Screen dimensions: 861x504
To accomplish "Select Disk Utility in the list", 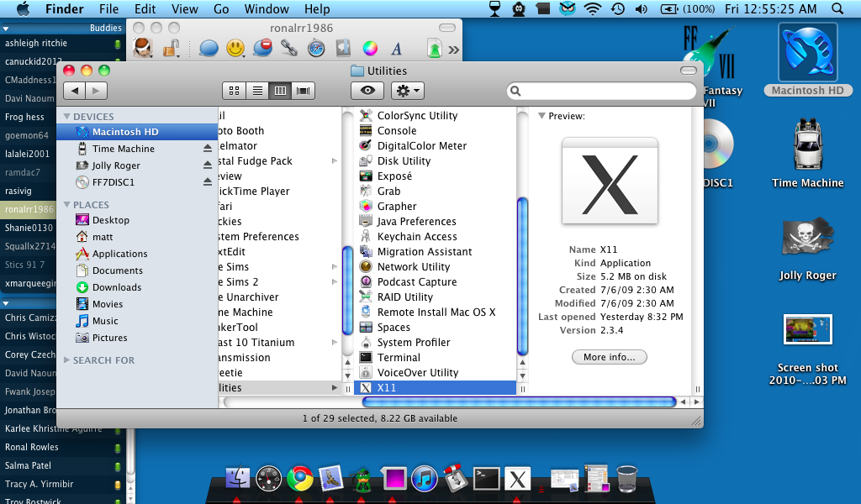I will (404, 161).
